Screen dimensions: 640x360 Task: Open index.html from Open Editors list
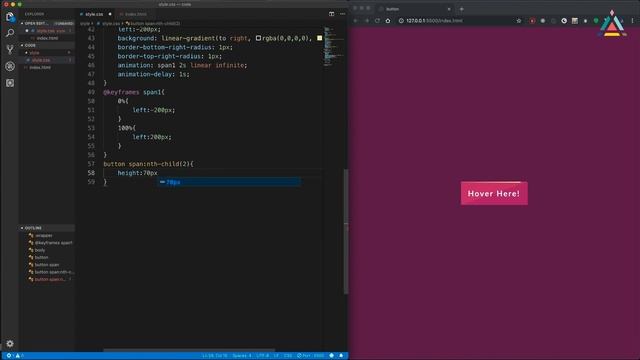[x=47, y=38]
